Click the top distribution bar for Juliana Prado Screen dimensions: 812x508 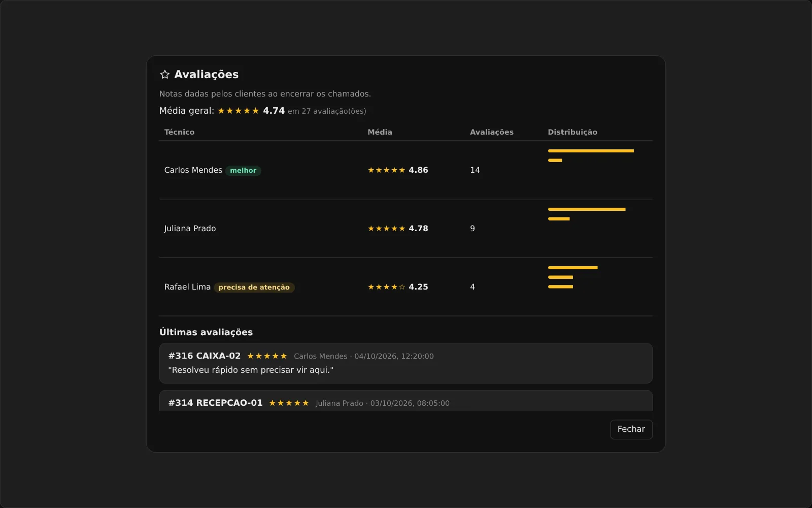(x=587, y=209)
